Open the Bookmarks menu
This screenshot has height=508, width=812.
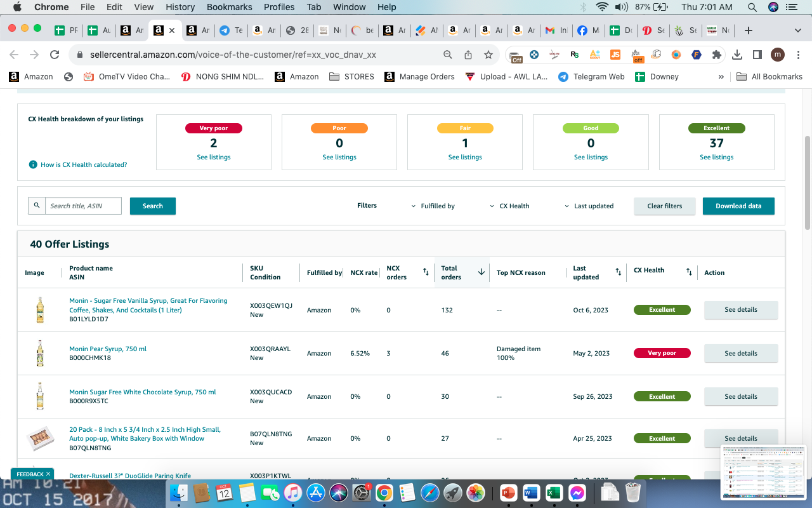point(230,7)
